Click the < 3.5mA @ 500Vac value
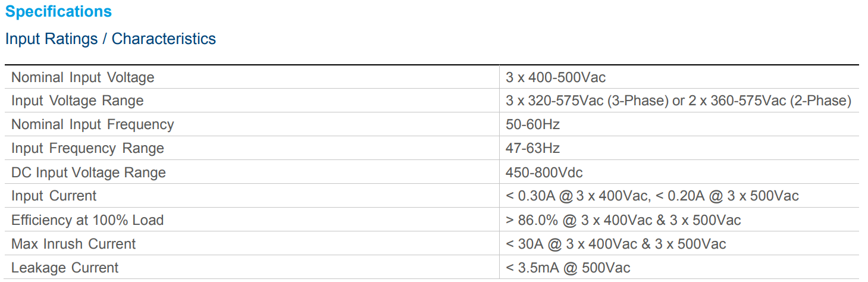The image size is (868, 282). pos(568,268)
